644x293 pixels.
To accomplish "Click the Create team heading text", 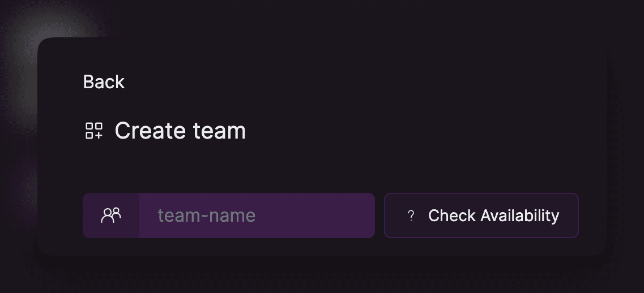I will point(180,131).
